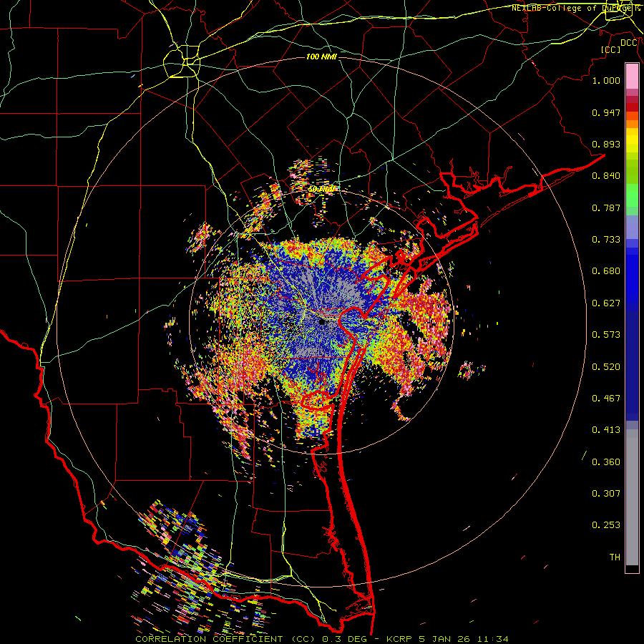This screenshot has width=644, height=644.
Task: Select the 0.467 legend value
Action: point(606,399)
